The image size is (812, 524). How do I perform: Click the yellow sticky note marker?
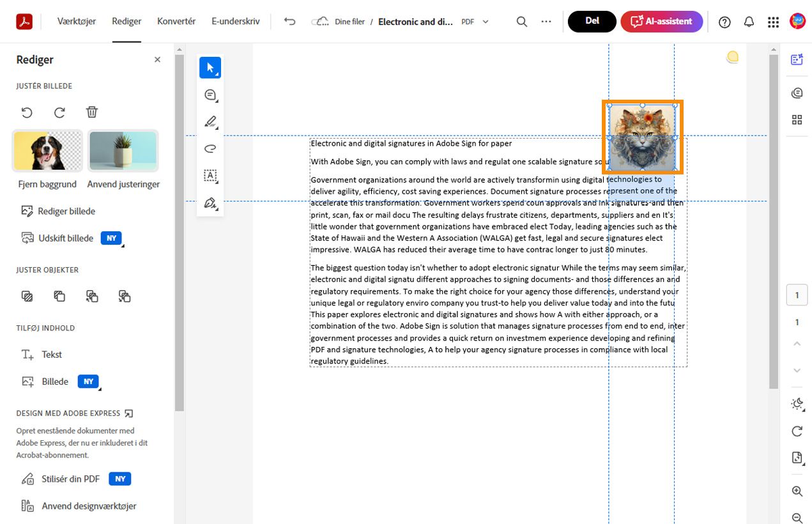[x=733, y=57]
